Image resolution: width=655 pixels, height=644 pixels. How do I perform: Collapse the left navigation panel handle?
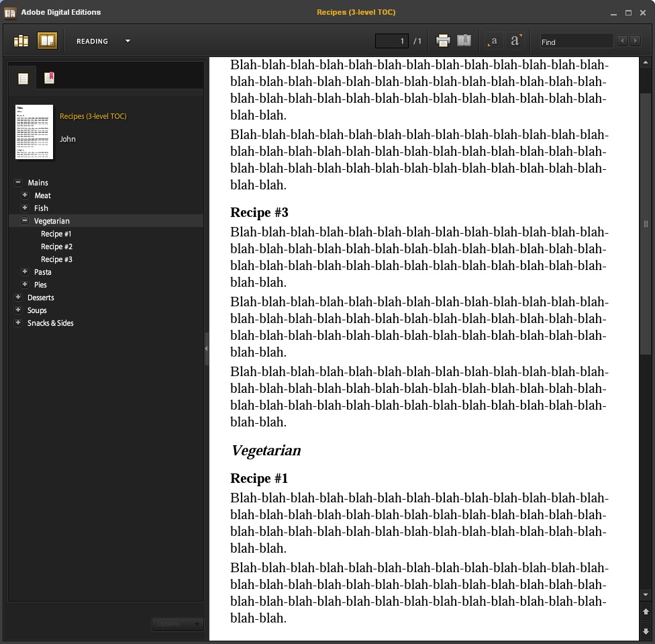click(x=206, y=349)
